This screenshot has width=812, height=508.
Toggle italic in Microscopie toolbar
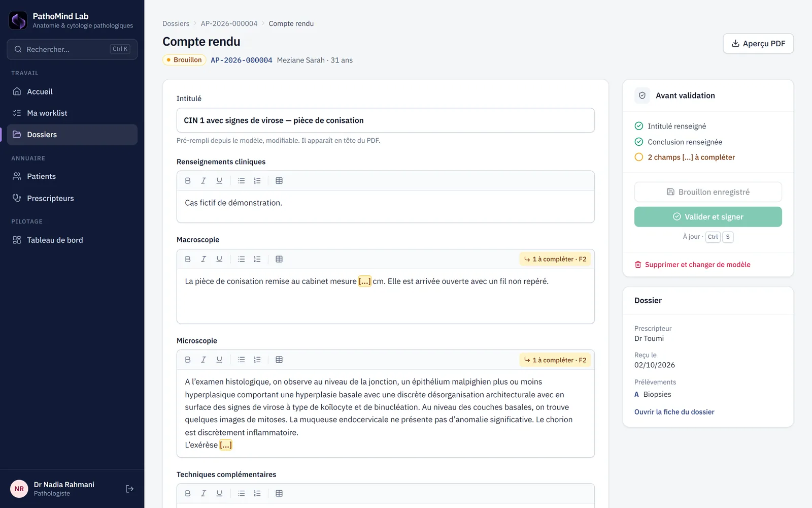(x=204, y=360)
